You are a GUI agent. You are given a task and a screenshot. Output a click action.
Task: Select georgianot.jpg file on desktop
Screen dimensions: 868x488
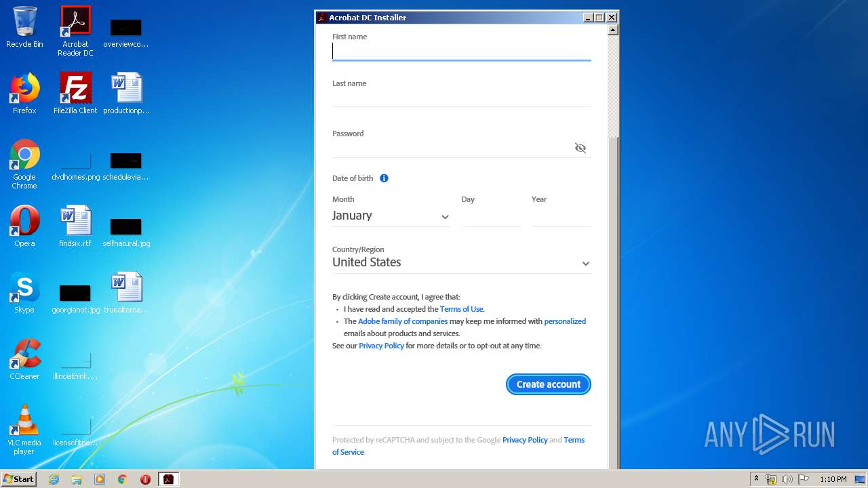[75, 297]
